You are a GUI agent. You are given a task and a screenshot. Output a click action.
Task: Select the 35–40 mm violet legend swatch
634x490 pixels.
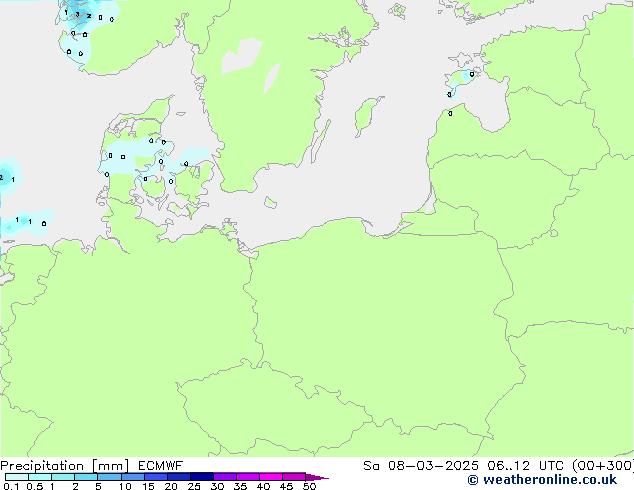[247, 477]
